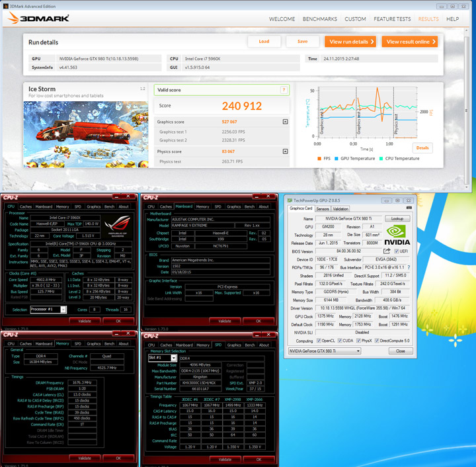The image size is (476, 467).
Task: Click the green CPU Temperature legend swatch
Action: click(x=381, y=159)
